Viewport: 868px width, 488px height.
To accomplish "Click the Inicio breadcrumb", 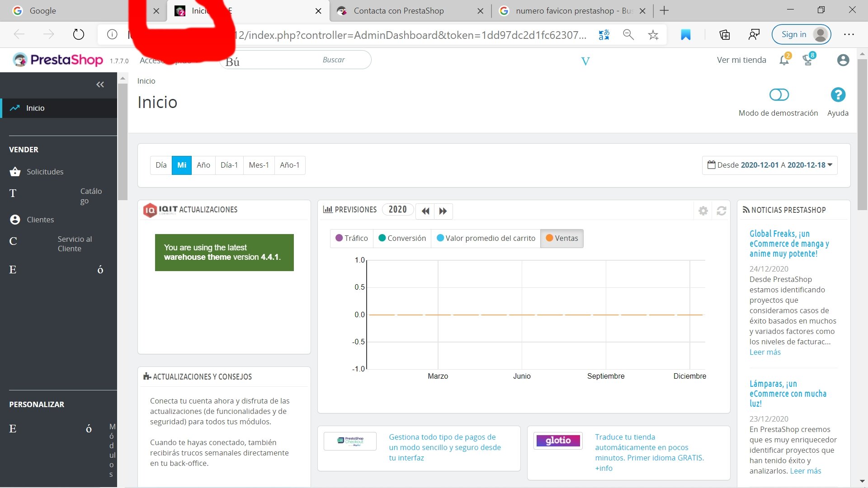I will [146, 81].
